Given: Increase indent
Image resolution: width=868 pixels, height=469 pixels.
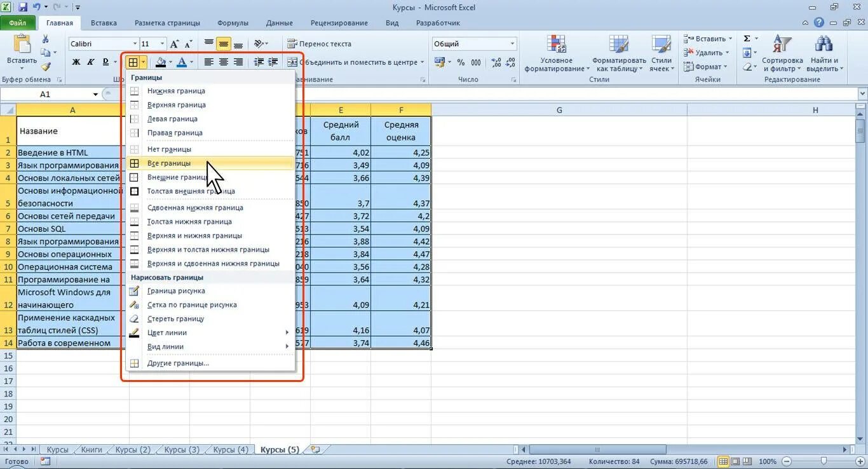Looking at the screenshot, I should point(273,62).
